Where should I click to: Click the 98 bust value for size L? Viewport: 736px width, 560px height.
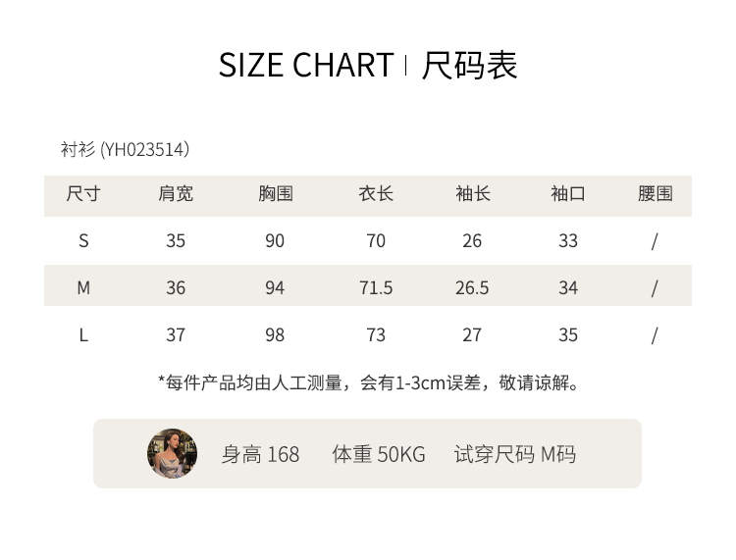coord(275,335)
